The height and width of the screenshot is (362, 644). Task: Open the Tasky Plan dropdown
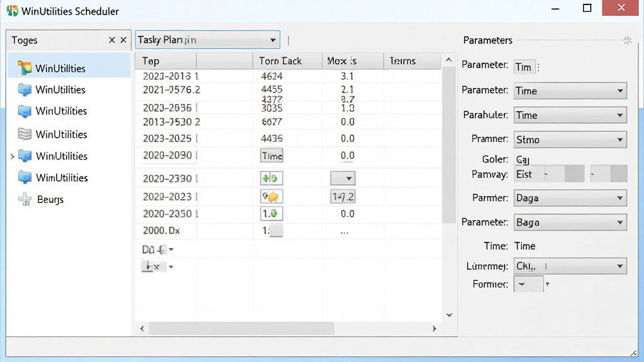(208, 40)
